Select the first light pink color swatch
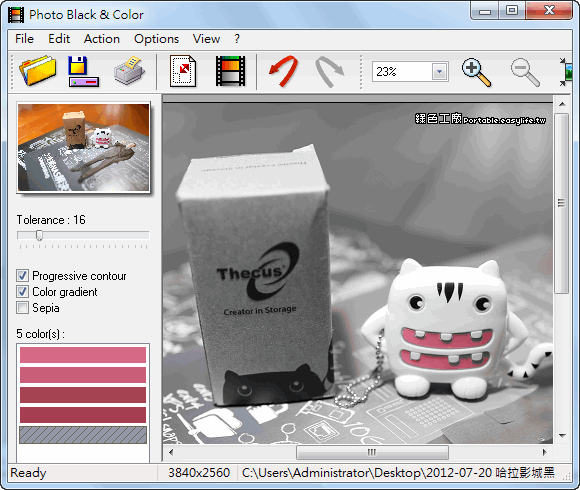Viewport: 580px width, 490px height. (83, 355)
